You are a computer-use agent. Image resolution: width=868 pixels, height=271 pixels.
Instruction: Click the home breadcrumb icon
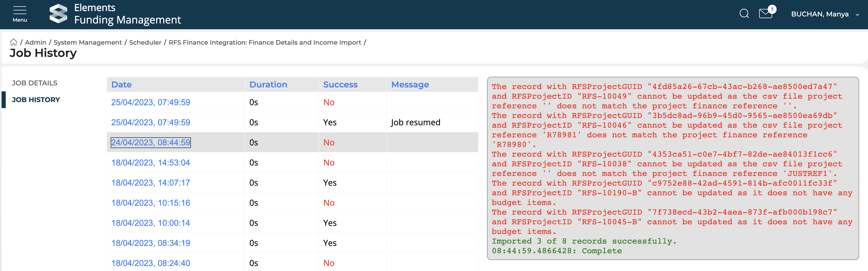(14, 43)
